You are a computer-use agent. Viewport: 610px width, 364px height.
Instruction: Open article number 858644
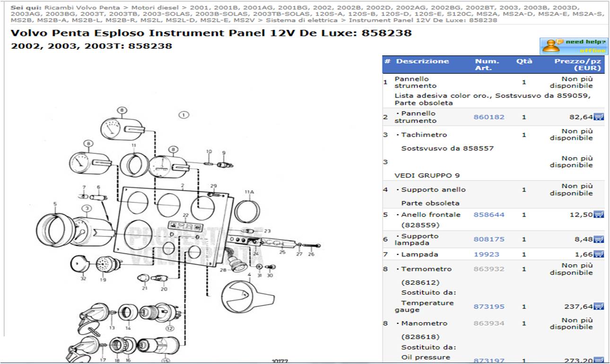point(489,215)
